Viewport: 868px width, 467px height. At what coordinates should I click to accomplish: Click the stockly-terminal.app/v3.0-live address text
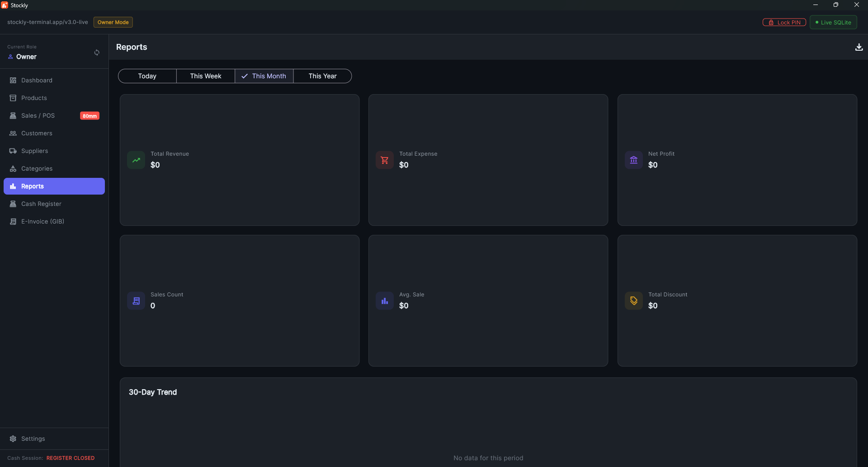point(47,22)
